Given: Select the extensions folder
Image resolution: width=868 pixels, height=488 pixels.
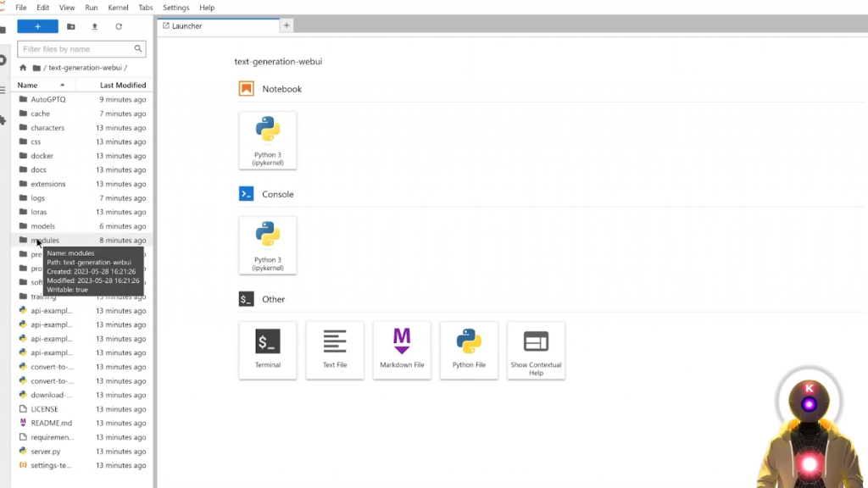Looking at the screenshot, I should [x=81, y=184].
